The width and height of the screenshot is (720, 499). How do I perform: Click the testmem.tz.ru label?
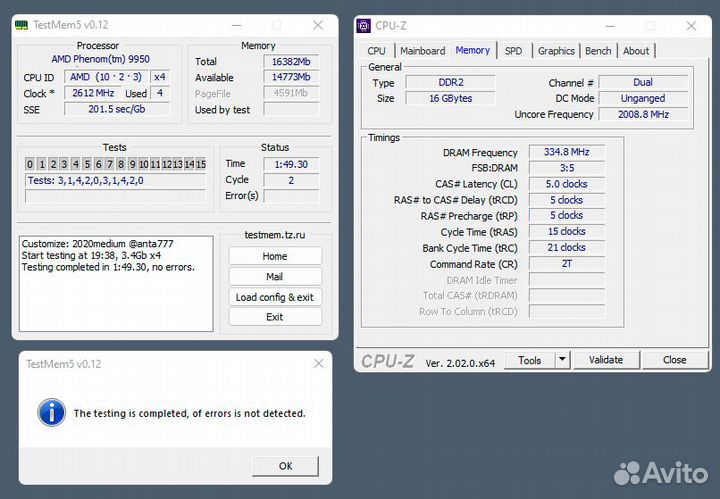(x=275, y=235)
